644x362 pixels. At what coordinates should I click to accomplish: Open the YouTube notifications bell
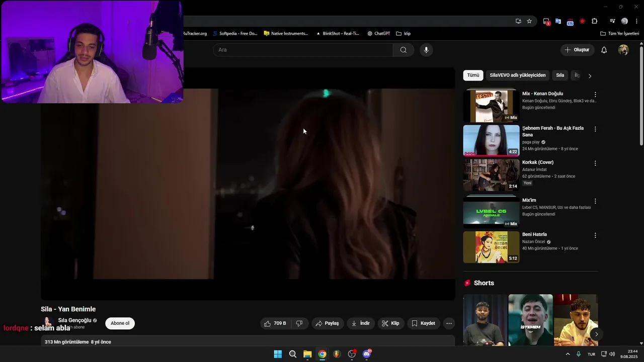(604, 50)
